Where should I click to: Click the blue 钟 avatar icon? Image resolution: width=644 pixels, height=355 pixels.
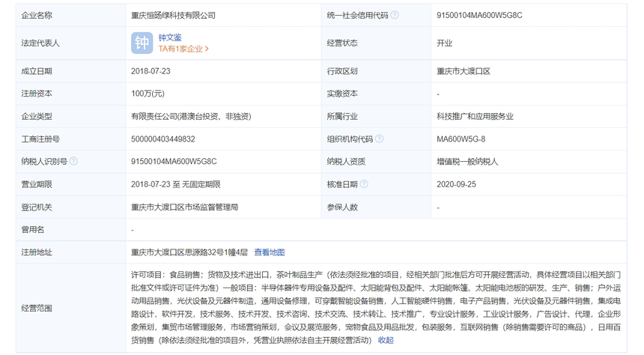(x=142, y=43)
